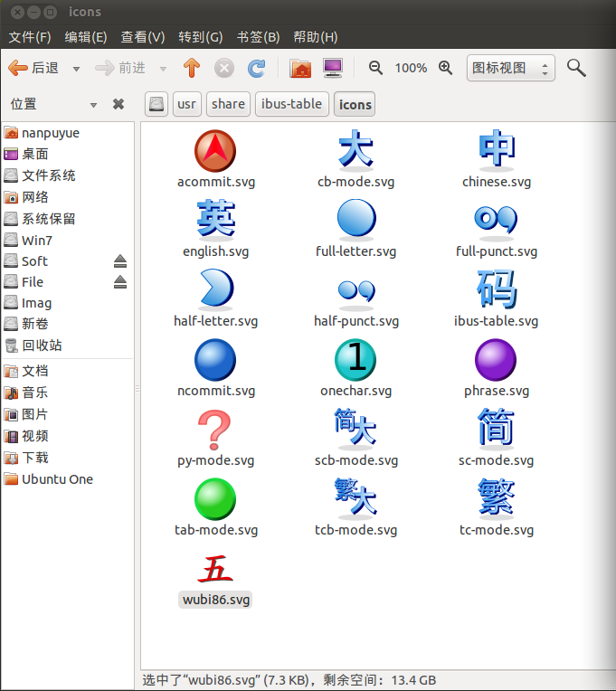Select the phrase.svg icon
Image resolution: width=616 pixels, height=691 pixels.
(x=496, y=360)
